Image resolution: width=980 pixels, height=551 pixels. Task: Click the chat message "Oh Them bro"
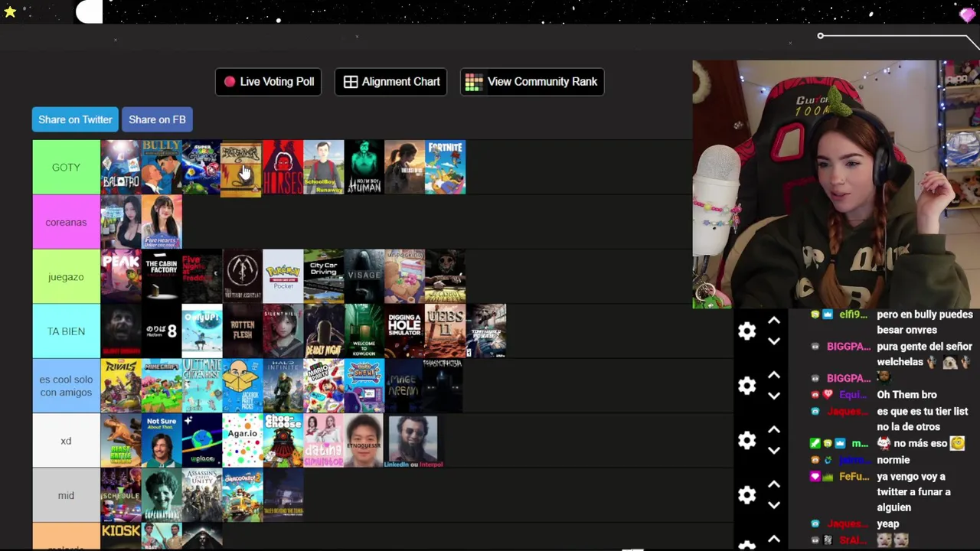click(x=906, y=395)
